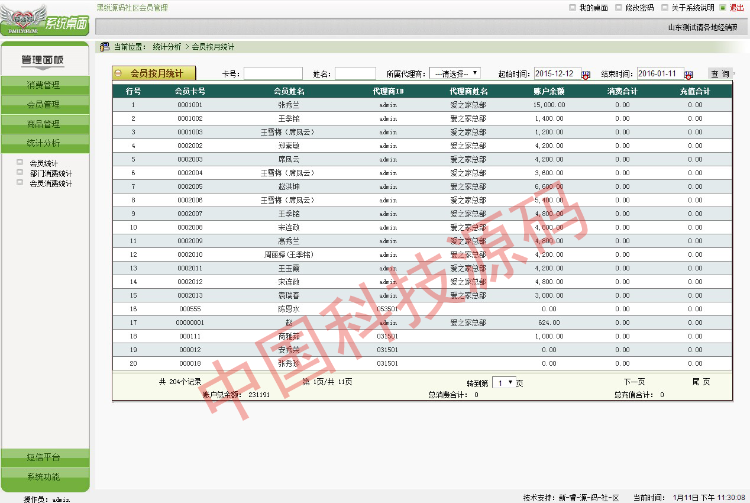The image size is (750, 503).
Task: Open 会员消费统计 in the sidebar
Action: point(51,184)
